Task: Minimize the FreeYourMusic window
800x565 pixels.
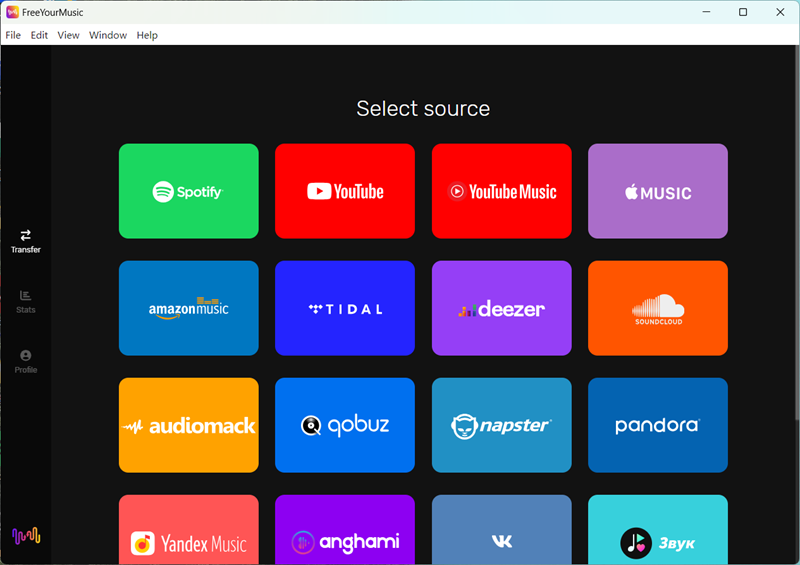Action: pos(706,12)
